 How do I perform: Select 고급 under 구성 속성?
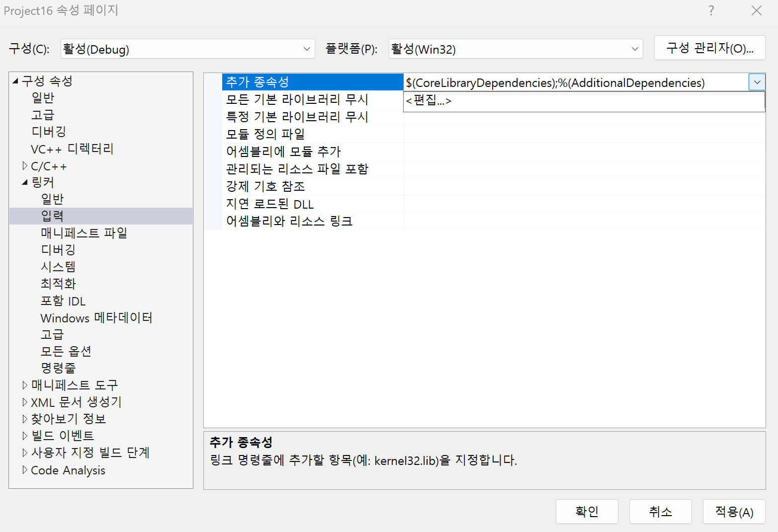coord(43,115)
